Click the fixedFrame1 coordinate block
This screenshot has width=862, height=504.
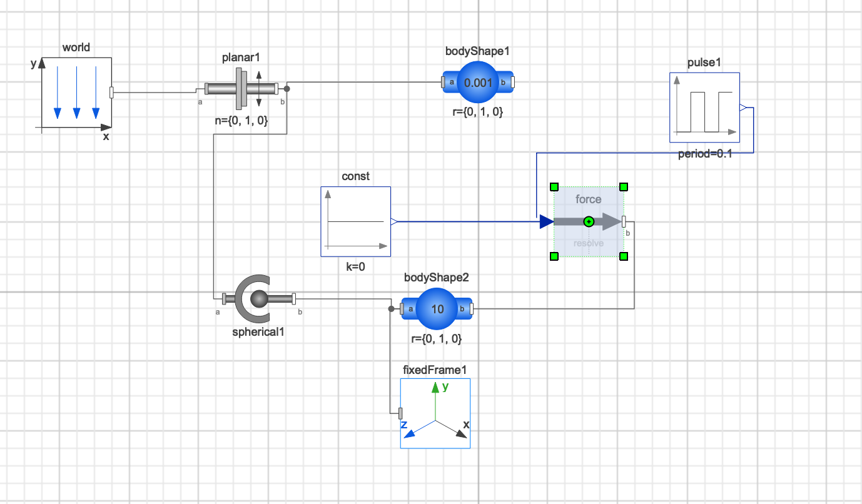pos(435,413)
